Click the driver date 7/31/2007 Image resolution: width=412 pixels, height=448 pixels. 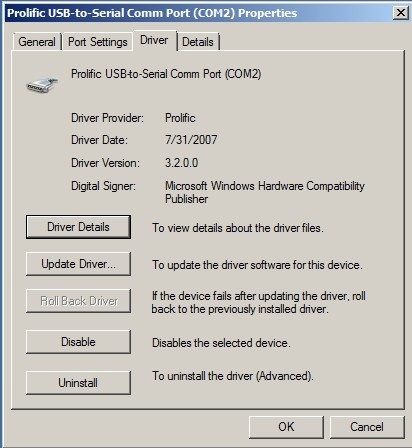[x=191, y=140]
